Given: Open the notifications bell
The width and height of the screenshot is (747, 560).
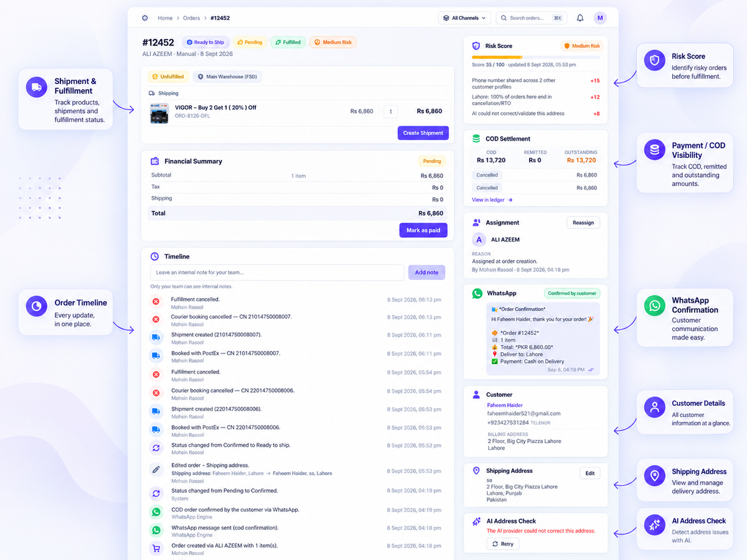Looking at the screenshot, I should [x=580, y=18].
